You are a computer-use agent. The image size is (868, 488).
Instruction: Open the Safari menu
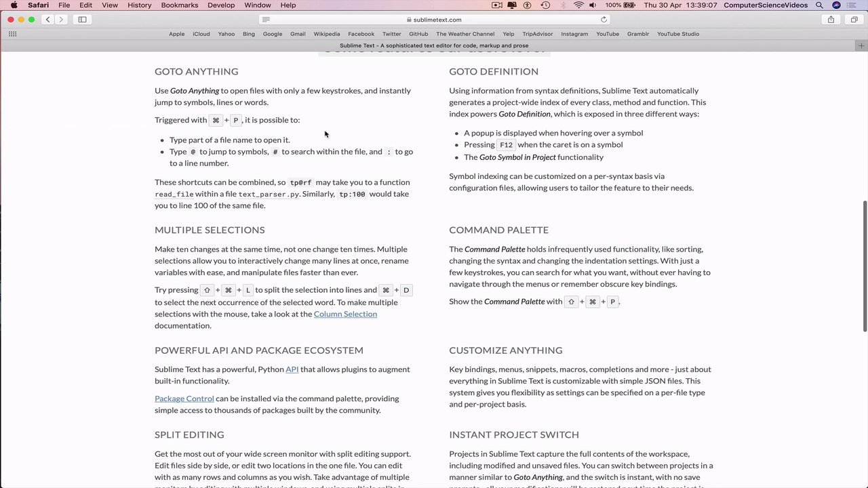click(x=38, y=5)
